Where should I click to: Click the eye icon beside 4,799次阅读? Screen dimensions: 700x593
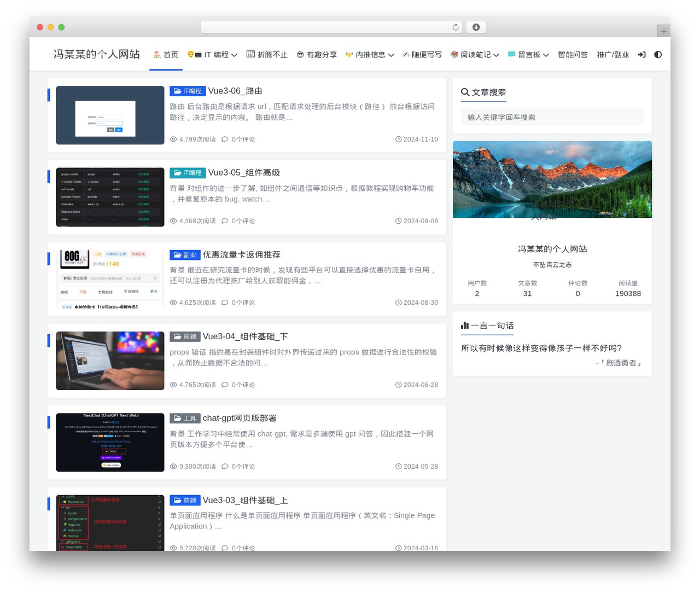[x=173, y=139]
